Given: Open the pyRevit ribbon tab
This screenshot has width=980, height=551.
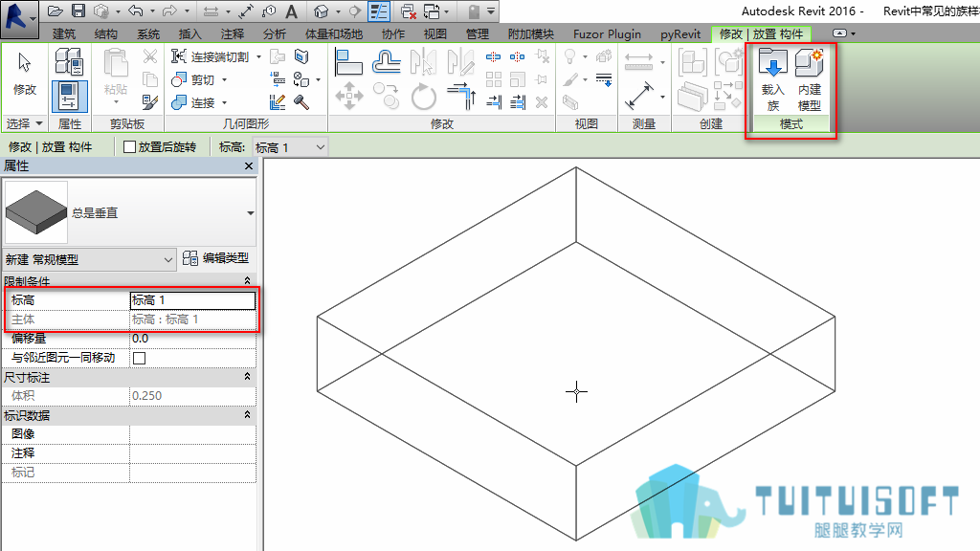Looking at the screenshot, I should point(680,33).
